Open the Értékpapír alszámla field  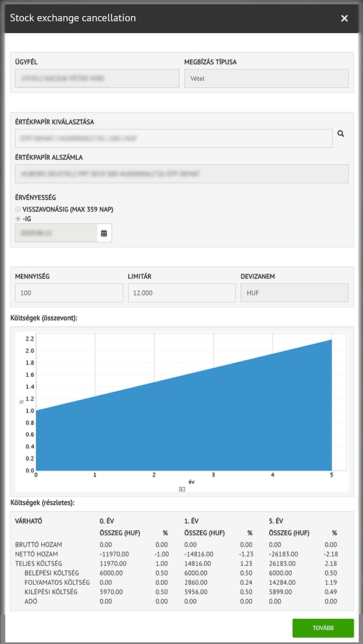(181, 174)
